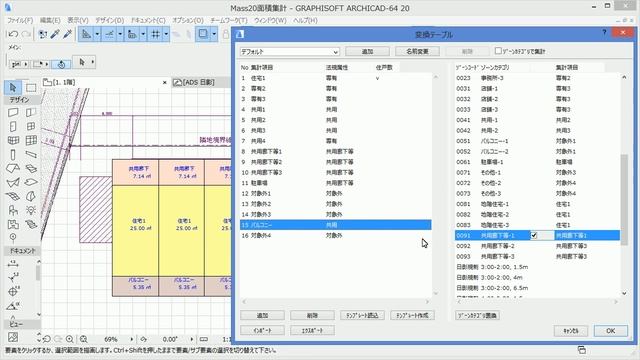Open the オプション(O) menu

tap(188, 20)
